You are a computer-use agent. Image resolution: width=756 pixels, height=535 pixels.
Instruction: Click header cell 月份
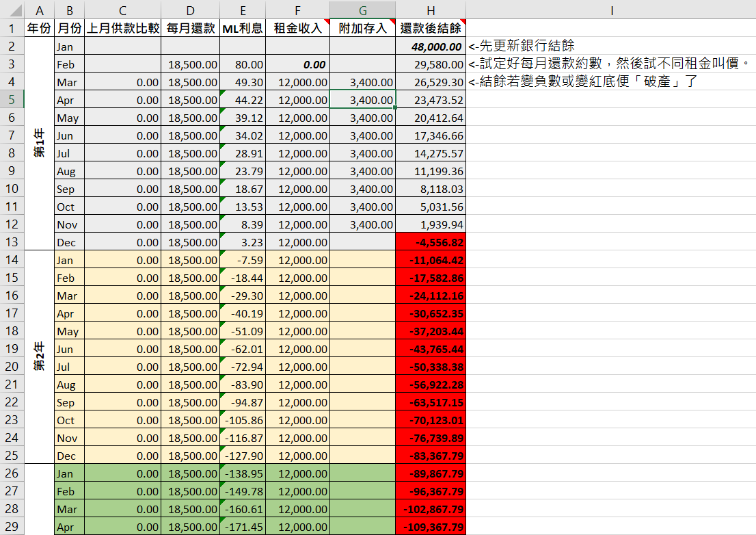[70, 28]
